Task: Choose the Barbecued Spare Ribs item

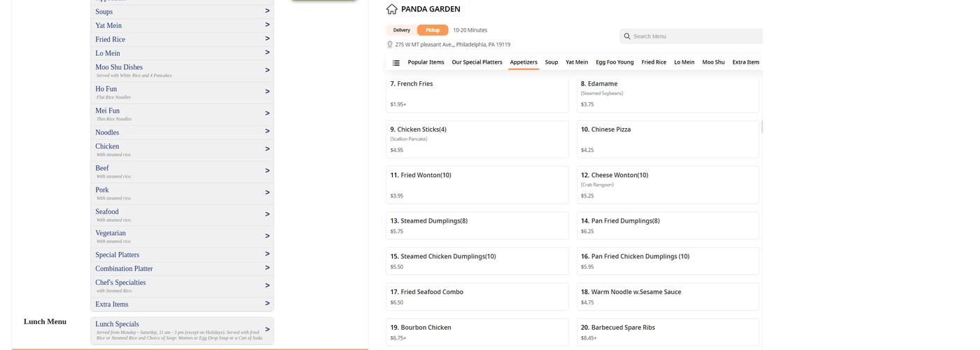Action: click(667, 332)
